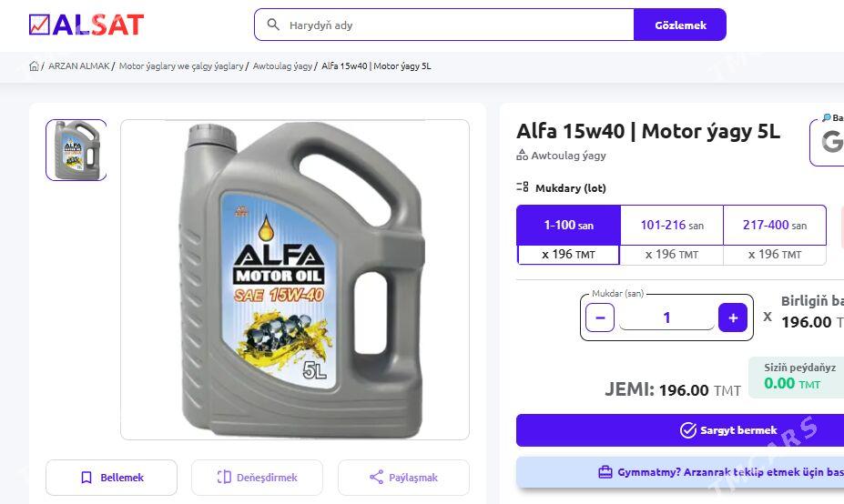This screenshot has width=844, height=504.
Task: Increase quantity with the plus button
Action: point(733,318)
